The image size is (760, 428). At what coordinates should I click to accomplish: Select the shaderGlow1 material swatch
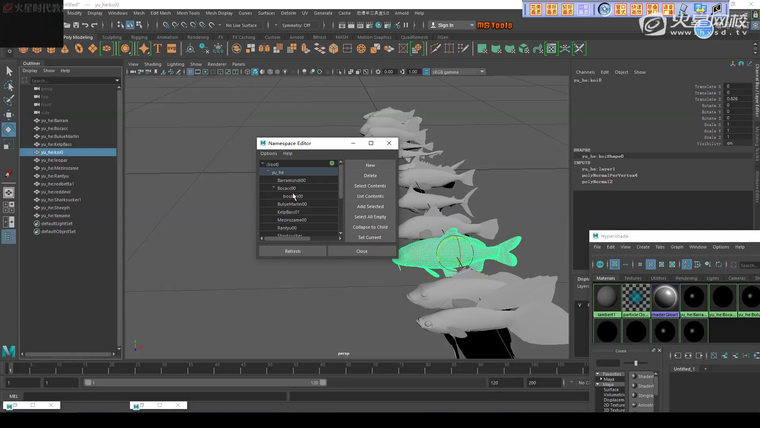(665, 298)
